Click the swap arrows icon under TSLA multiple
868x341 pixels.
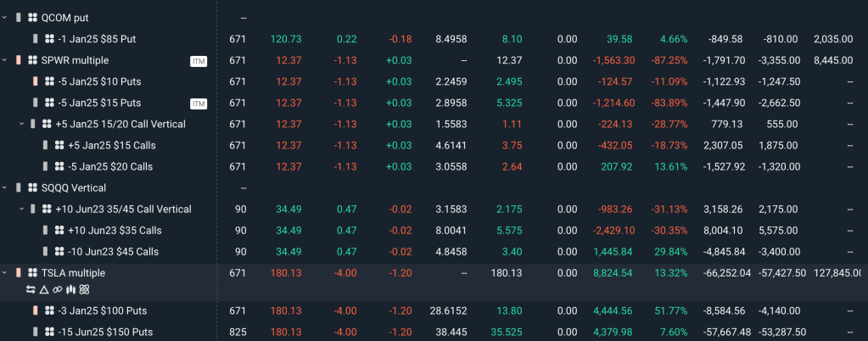pos(31,289)
